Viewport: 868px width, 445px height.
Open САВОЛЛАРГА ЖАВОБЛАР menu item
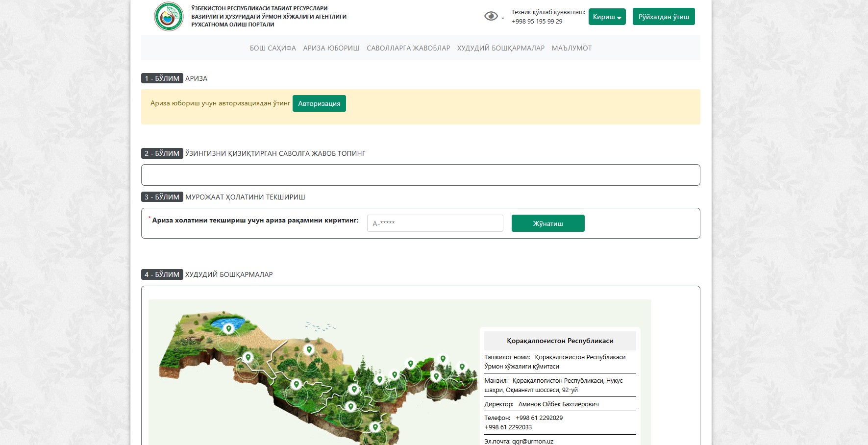click(408, 48)
